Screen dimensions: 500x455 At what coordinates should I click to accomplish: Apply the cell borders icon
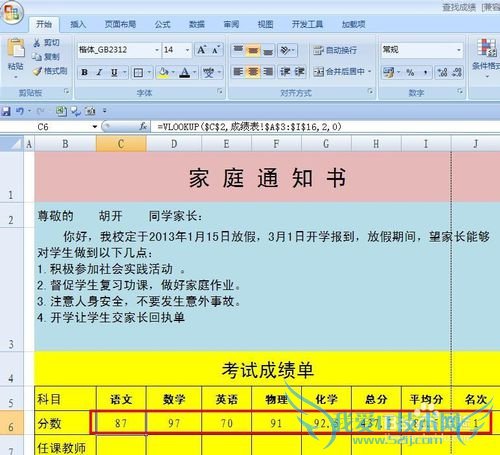[x=138, y=72]
